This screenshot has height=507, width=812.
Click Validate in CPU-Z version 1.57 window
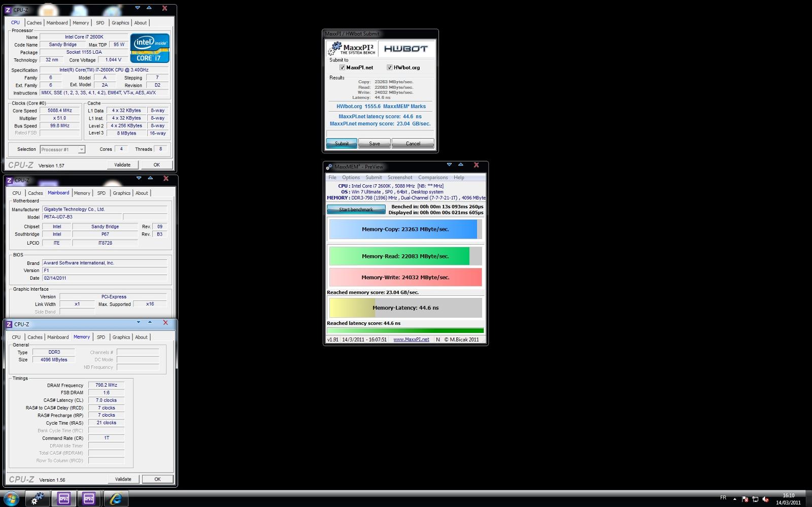click(x=122, y=165)
